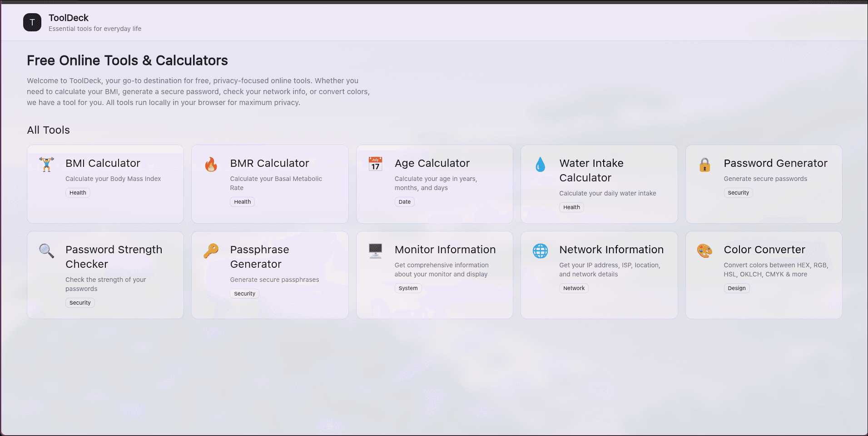Click the artist palette Color Converter icon
Viewport: 868px width, 436px height.
[704, 251]
